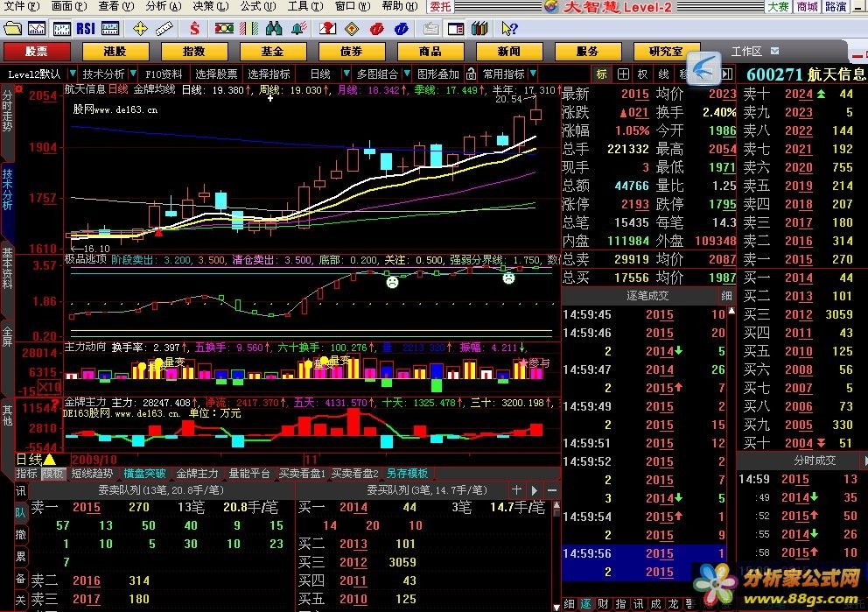Open the 多图组合 dropdown arrow
This screenshot has height=612, width=868.
407,74
